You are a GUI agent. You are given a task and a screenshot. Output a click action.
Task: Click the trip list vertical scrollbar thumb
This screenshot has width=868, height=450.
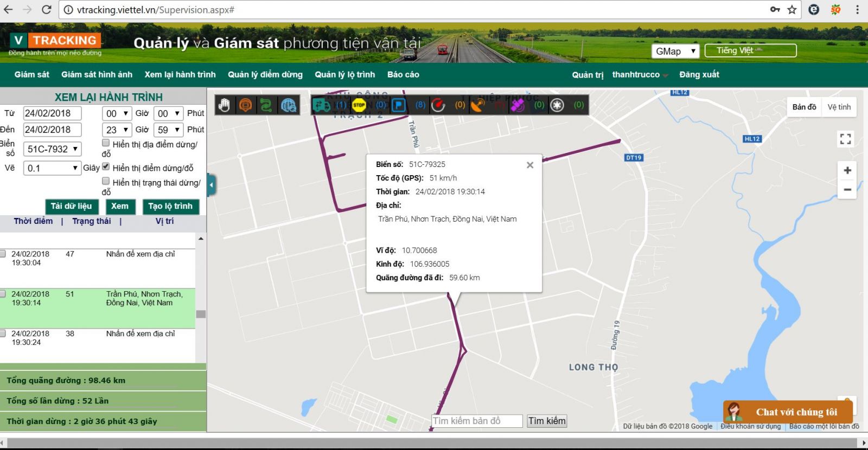pos(201,314)
